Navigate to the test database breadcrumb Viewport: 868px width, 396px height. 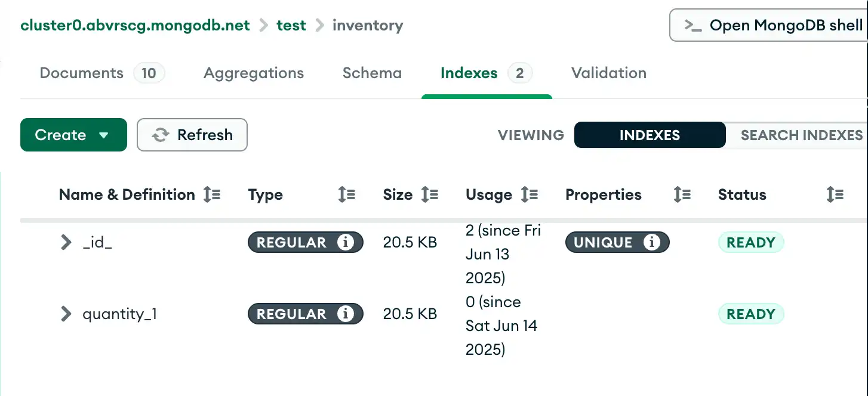tap(291, 26)
